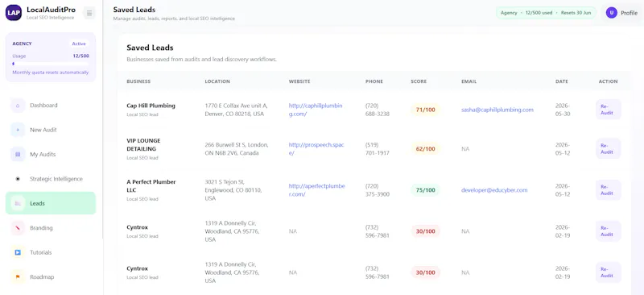Select the Leads menu item

point(51,203)
